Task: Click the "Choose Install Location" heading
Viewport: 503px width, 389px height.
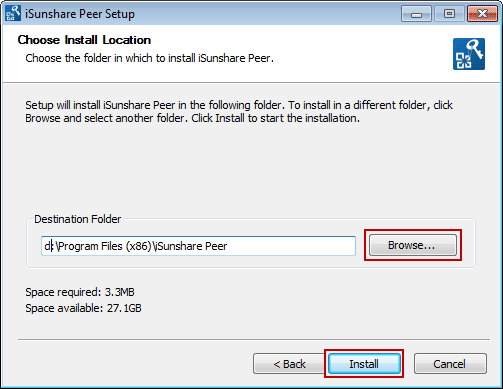Action: pos(84,40)
